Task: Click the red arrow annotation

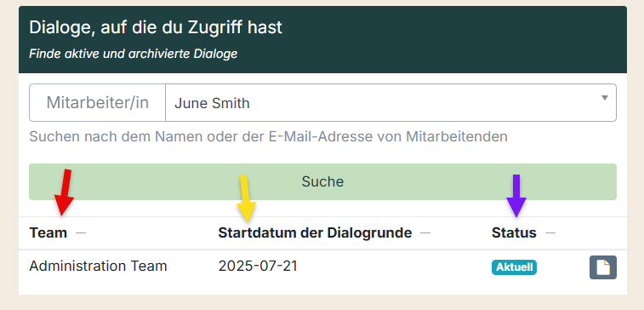Action: [x=65, y=192]
